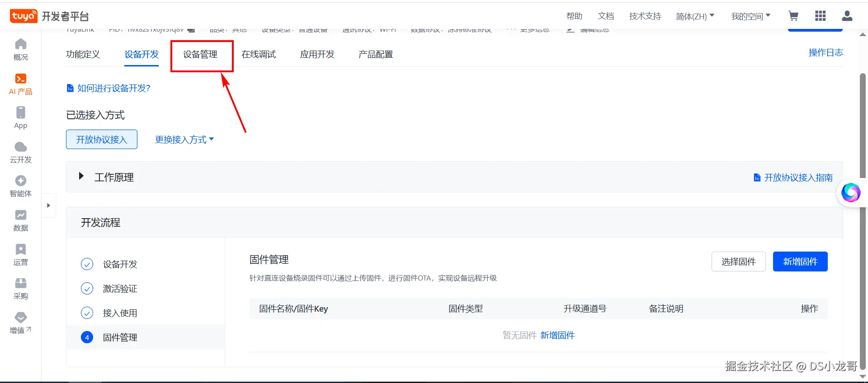Switch to the 在线调试 tab
The width and height of the screenshot is (868, 383).
259,54
